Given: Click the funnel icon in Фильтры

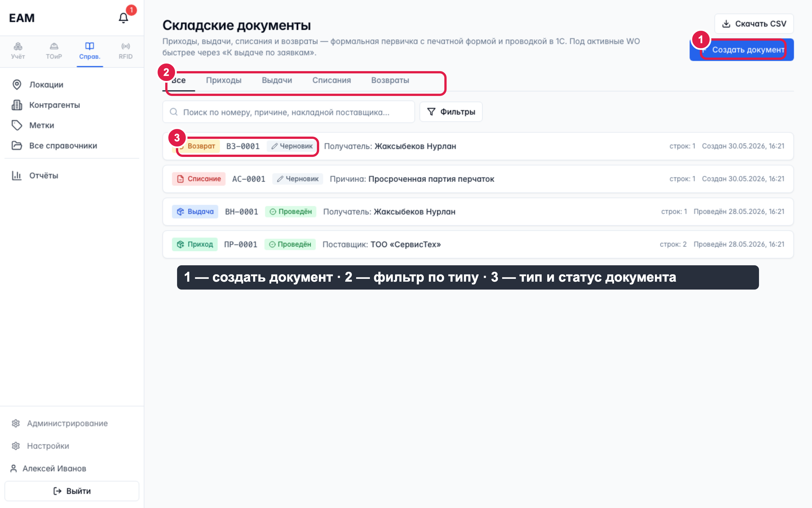Looking at the screenshot, I should tap(431, 112).
